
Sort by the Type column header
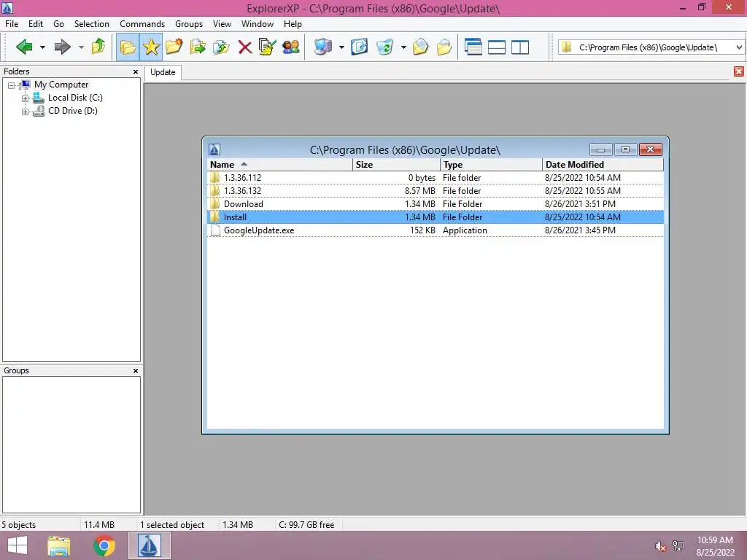(491, 165)
